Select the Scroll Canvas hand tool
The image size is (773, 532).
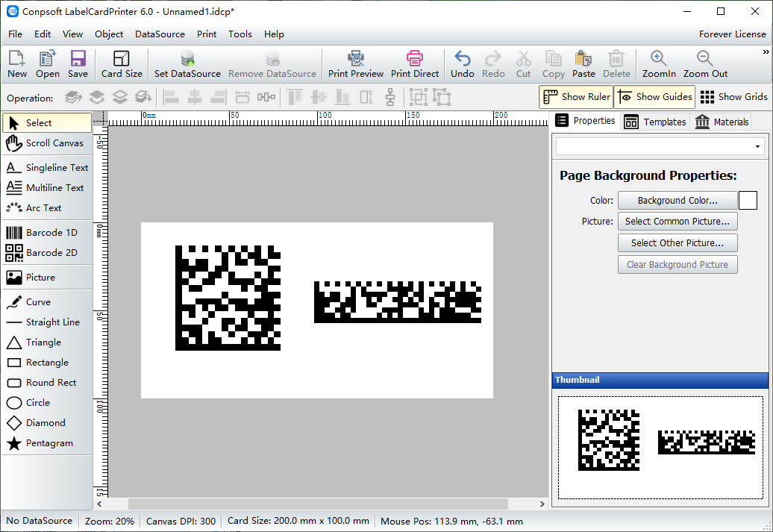pyautogui.click(x=47, y=143)
